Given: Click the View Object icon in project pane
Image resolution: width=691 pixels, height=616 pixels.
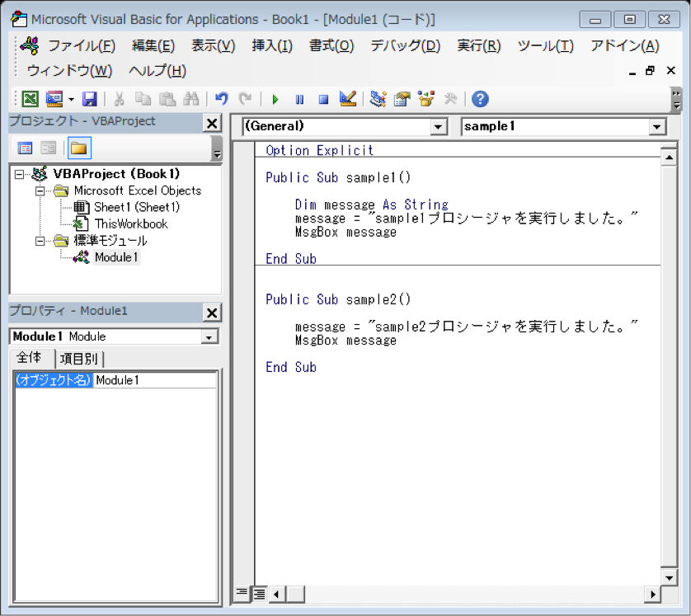Looking at the screenshot, I should pos(49,148).
